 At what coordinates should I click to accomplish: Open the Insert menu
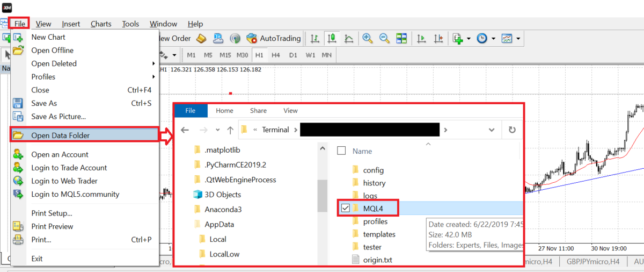click(x=71, y=24)
